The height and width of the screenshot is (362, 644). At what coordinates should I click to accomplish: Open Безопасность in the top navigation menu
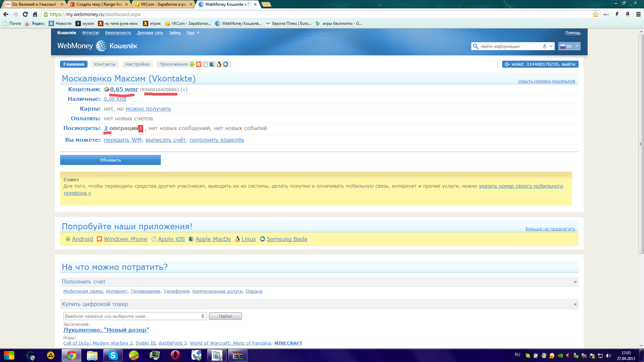[118, 33]
